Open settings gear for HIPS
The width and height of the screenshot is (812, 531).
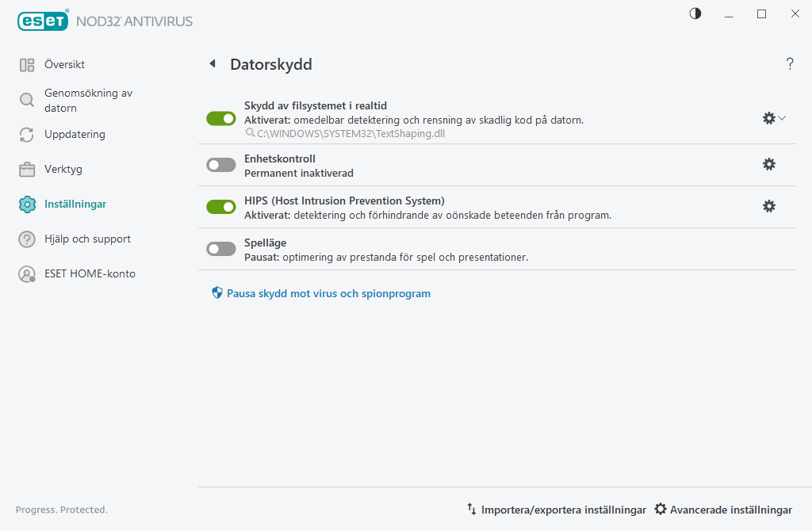click(768, 206)
